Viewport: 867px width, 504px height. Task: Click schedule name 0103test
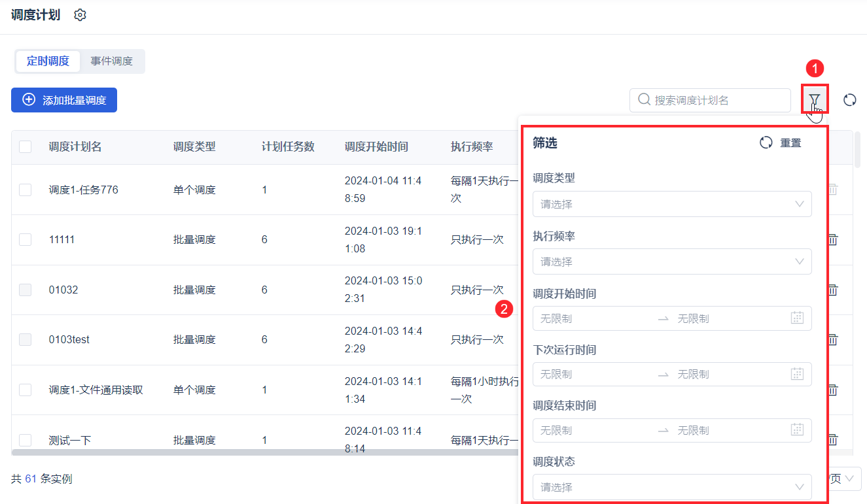click(x=69, y=340)
